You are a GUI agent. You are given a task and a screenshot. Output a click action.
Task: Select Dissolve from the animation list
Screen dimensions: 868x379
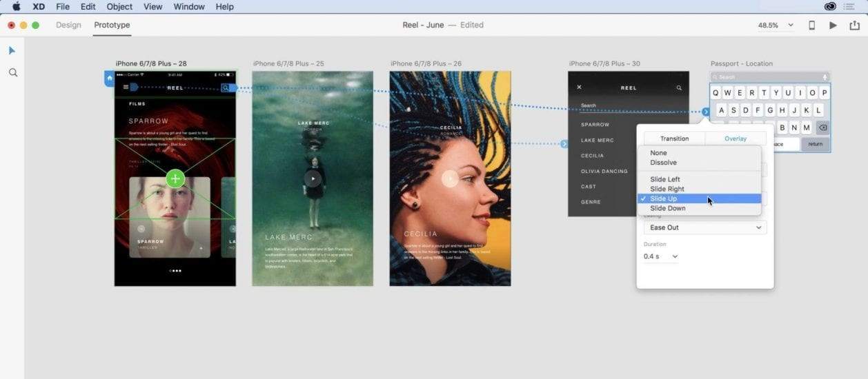click(663, 163)
